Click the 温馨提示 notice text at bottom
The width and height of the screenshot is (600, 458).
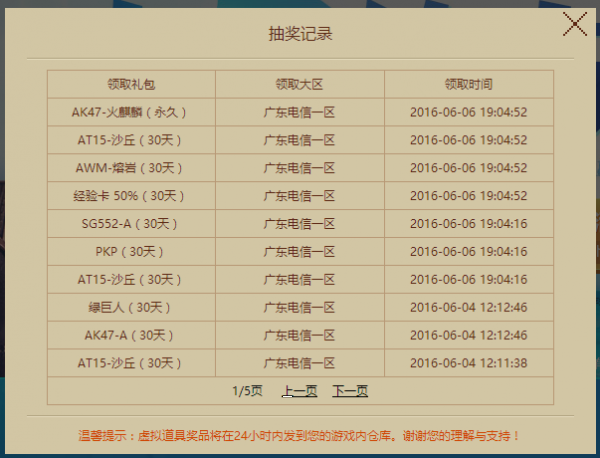click(x=299, y=436)
